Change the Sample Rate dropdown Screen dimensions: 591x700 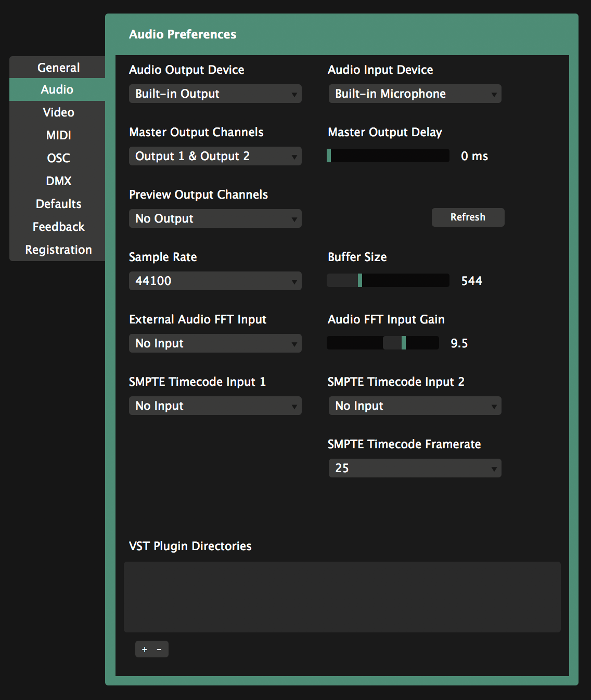click(x=215, y=281)
